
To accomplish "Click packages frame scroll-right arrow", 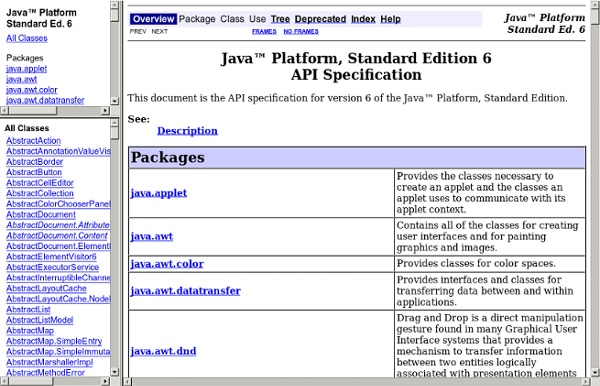I will point(105,111).
